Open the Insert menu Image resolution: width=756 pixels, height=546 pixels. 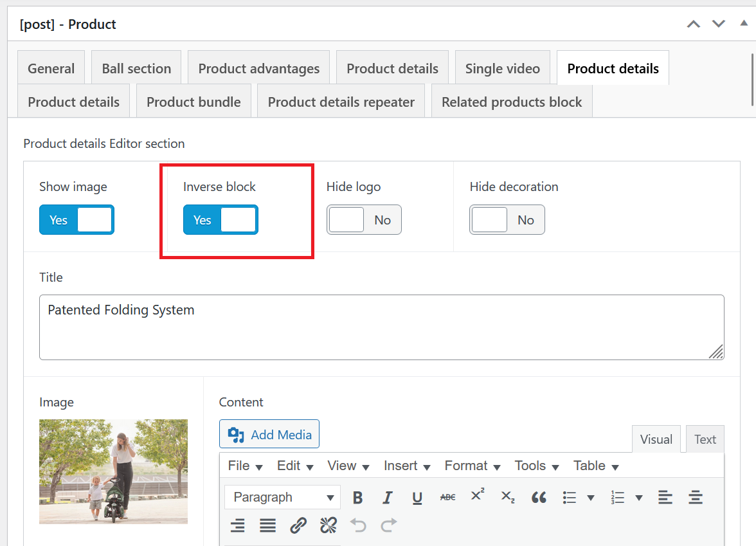[x=406, y=466]
